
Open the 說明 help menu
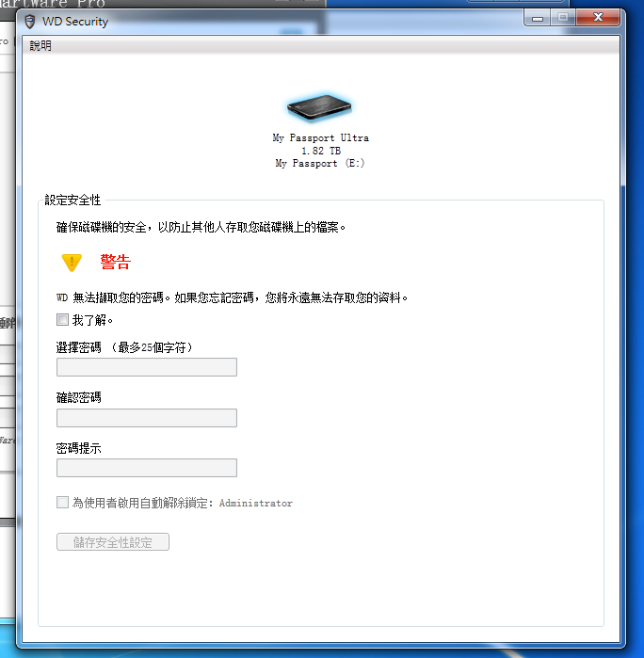41,46
